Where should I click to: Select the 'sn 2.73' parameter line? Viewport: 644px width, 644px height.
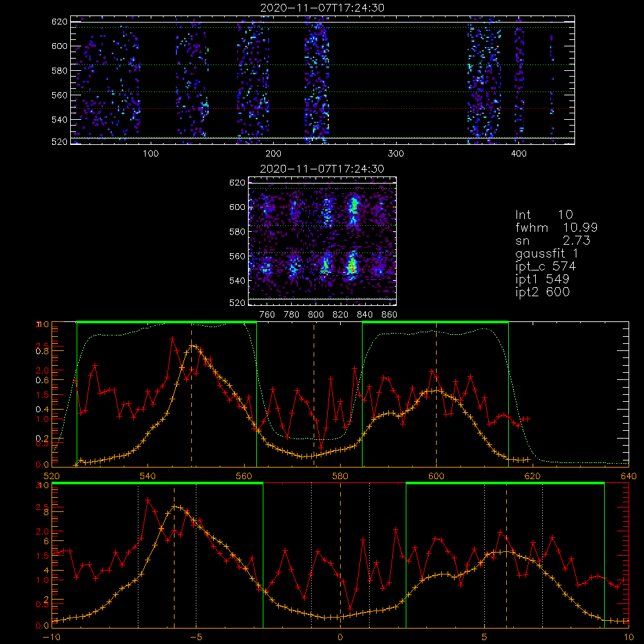(553, 240)
